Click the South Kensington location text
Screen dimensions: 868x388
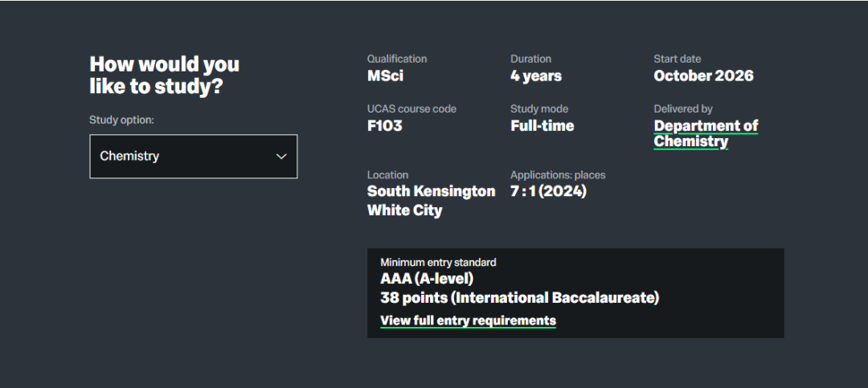pyautogui.click(x=431, y=191)
